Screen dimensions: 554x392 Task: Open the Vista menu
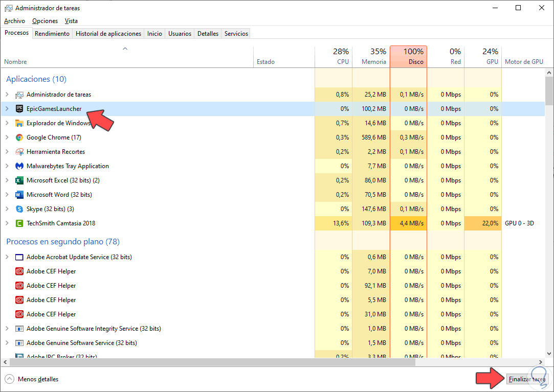pyautogui.click(x=71, y=21)
